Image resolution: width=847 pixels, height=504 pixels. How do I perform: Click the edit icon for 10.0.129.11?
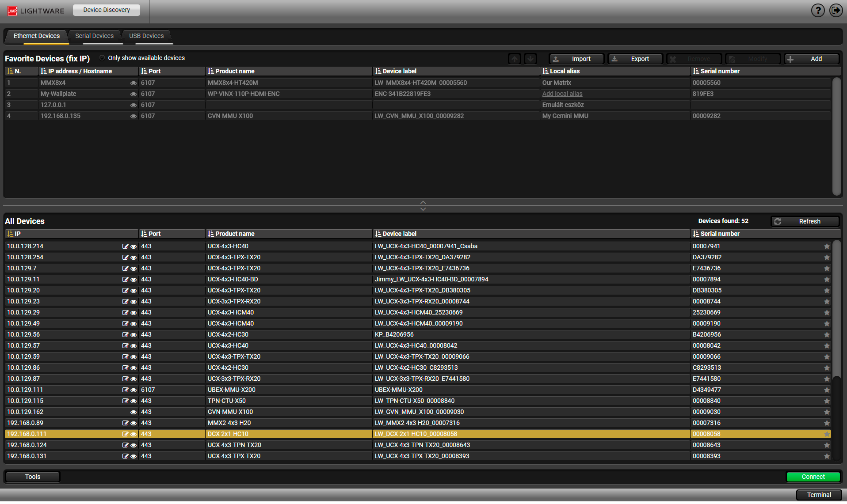pos(125,280)
